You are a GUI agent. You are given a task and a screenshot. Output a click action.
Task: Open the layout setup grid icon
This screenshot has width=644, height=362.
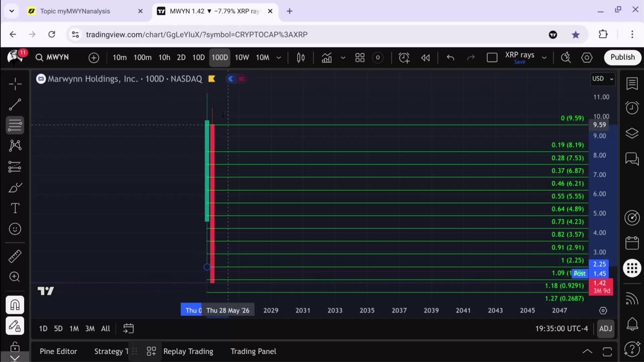point(360,58)
